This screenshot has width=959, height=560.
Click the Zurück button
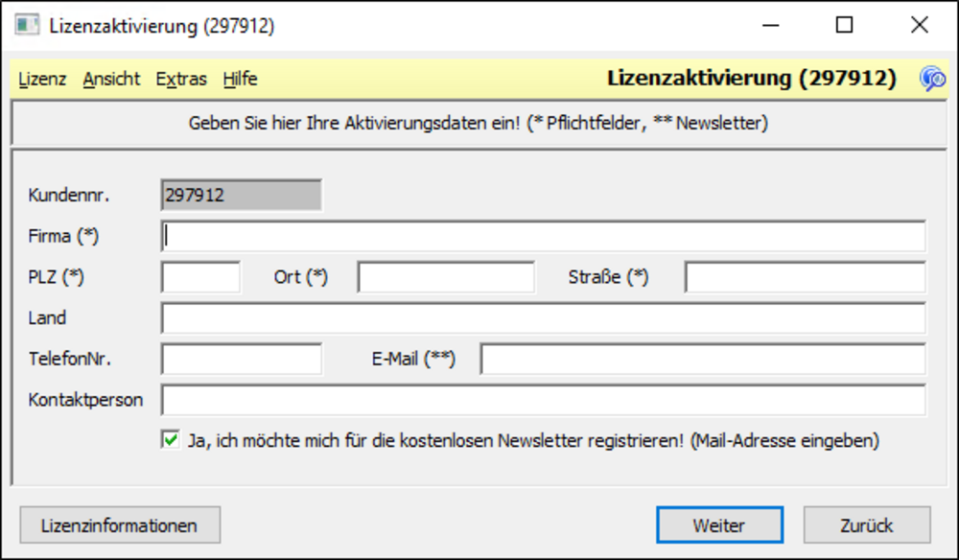pos(867,525)
